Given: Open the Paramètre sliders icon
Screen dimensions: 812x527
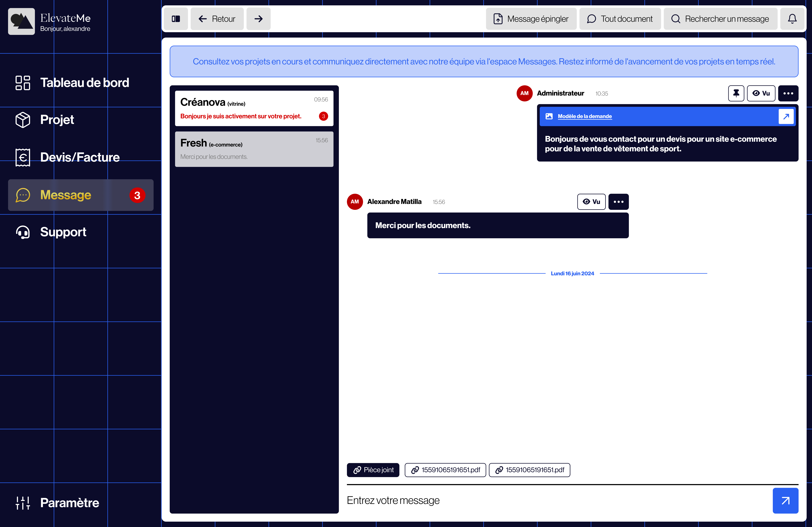Looking at the screenshot, I should click(23, 503).
